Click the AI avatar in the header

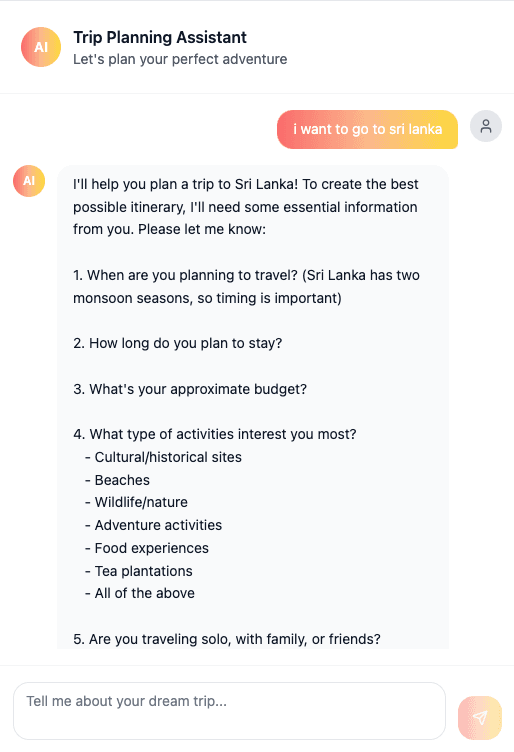coord(41,47)
